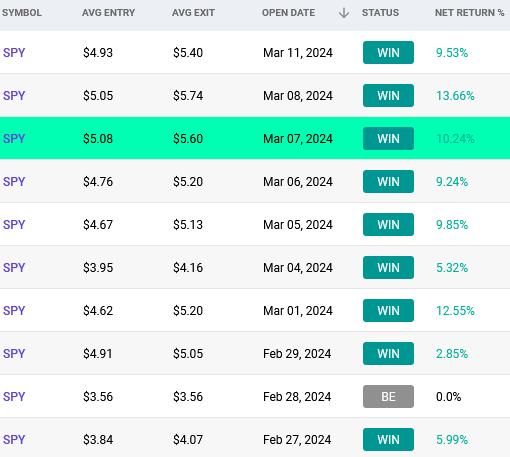Viewport: 510px width, 457px height.
Task: Select net return 5.99%
Action: pos(452,440)
